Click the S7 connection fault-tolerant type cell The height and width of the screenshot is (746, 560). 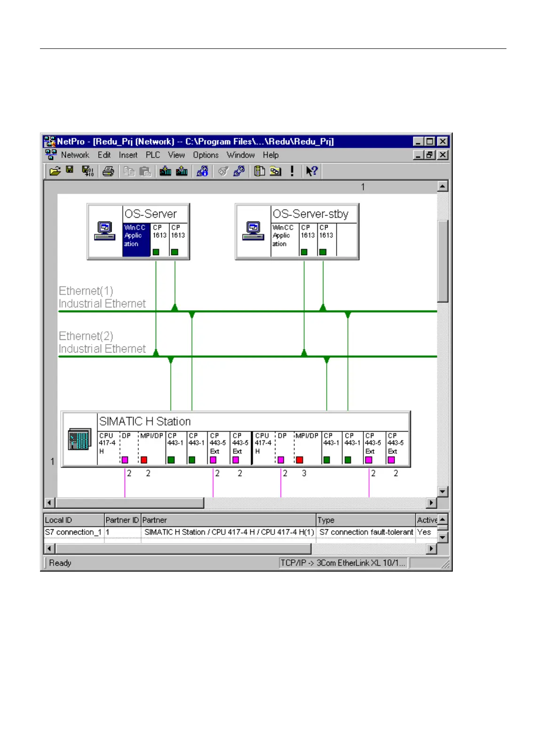point(366,532)
